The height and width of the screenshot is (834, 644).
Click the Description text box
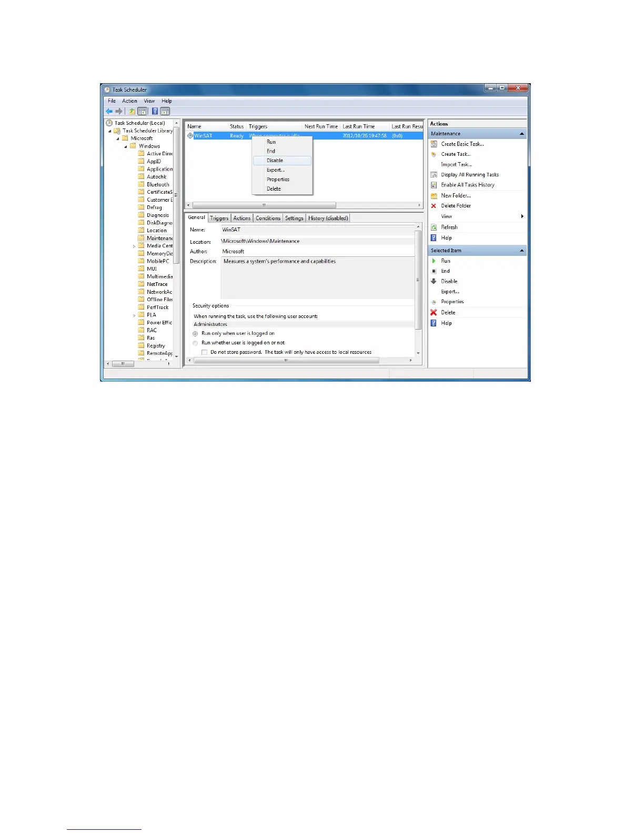318,278
